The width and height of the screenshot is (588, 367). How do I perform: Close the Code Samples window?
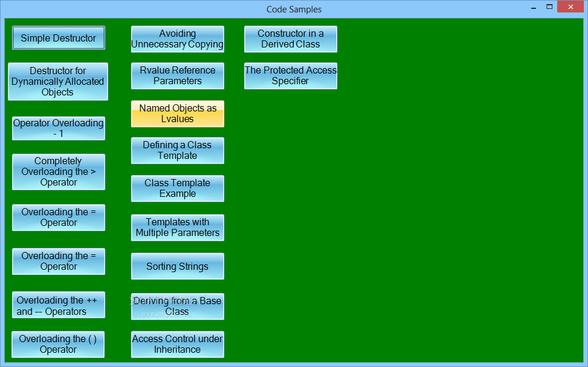coord(570,7)
